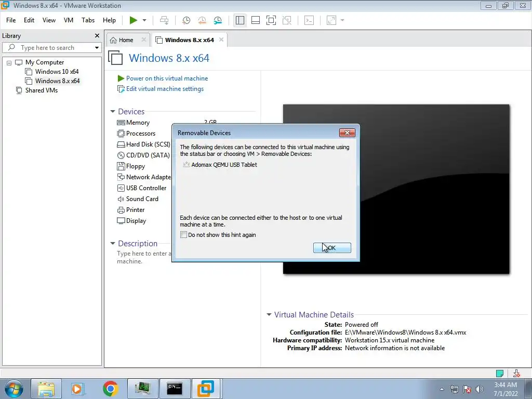Toggle the library sidebar view icon
The width and height of the screenshot is (532, 399).
(x=240, y=20)
